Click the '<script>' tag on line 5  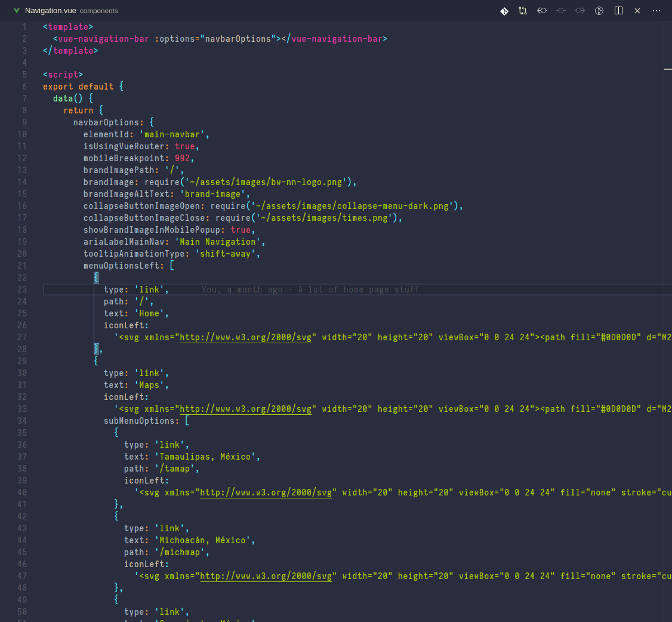63,75
